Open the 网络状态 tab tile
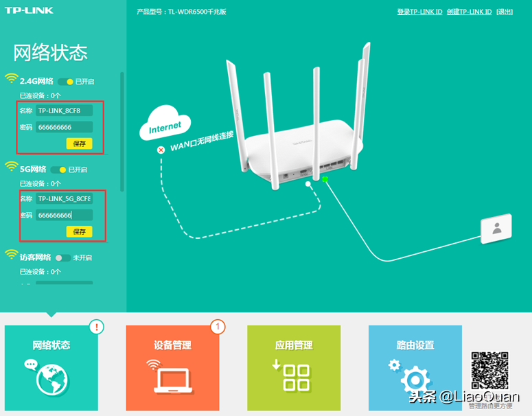This screenshot has height=416, width=532. click(x=52, y=361)
